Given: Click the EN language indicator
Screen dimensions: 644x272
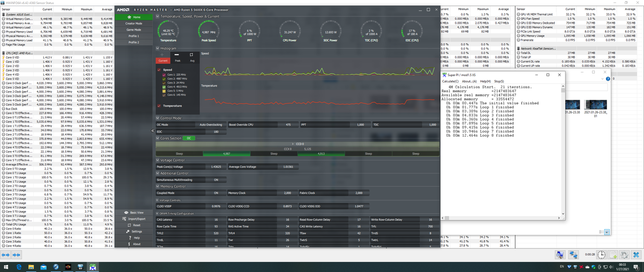Looking at the screenshot, I should (561, 266).
